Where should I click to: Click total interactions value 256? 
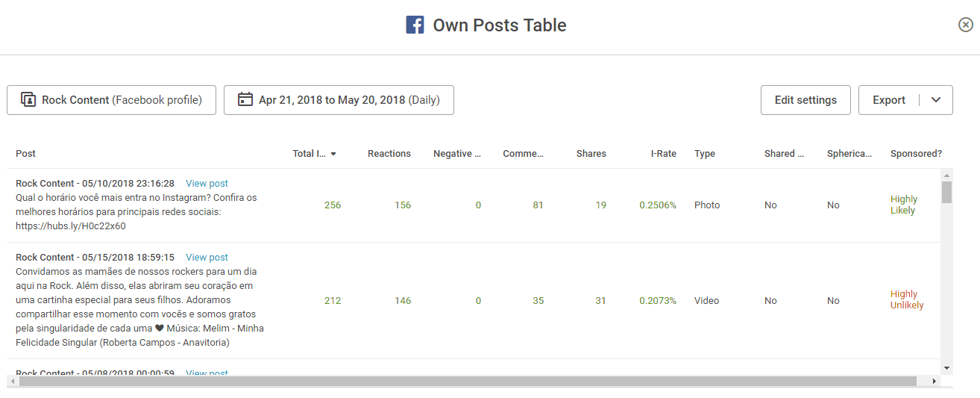tap(333, 205)
